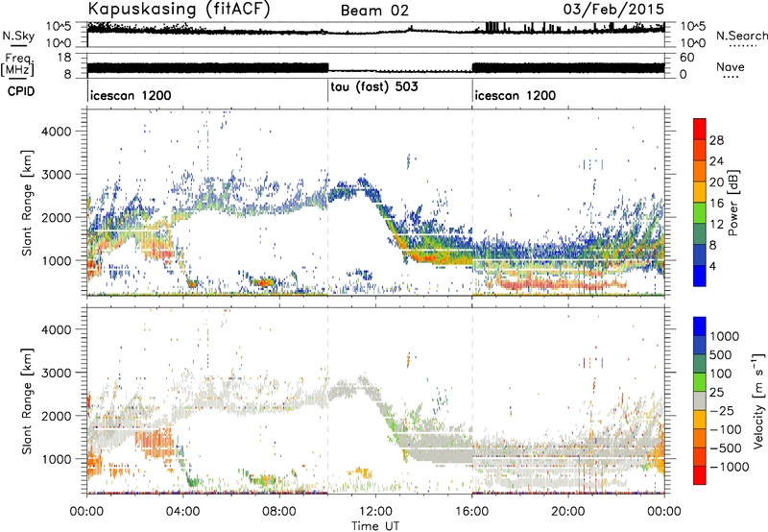
Task: Click the 'CPID' row label
Action: tap(21, 91)
